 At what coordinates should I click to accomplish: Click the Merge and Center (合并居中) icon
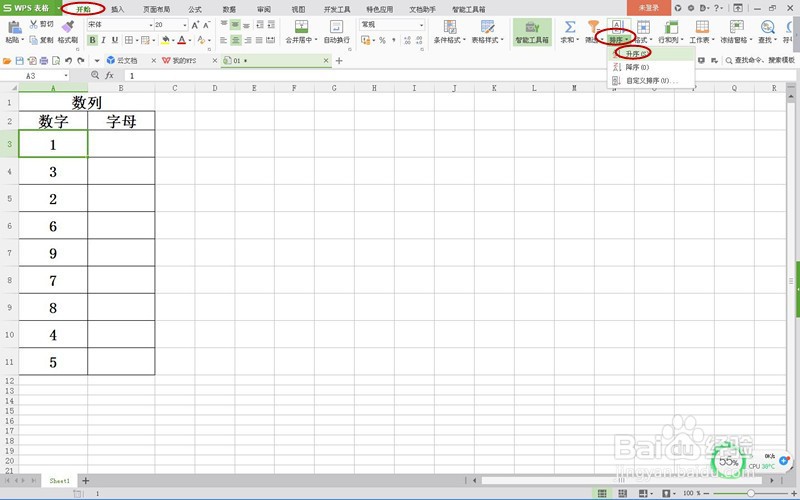[x=301, y=27]
